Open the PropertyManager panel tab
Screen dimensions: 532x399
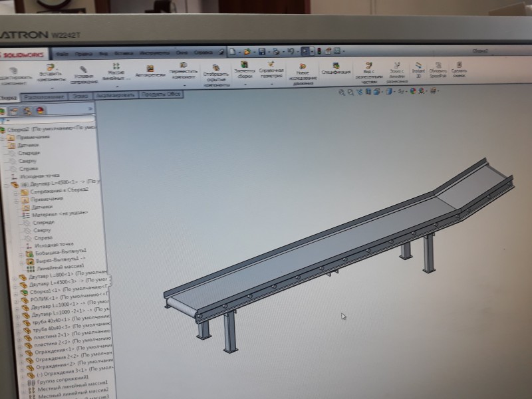coord(14,111)
